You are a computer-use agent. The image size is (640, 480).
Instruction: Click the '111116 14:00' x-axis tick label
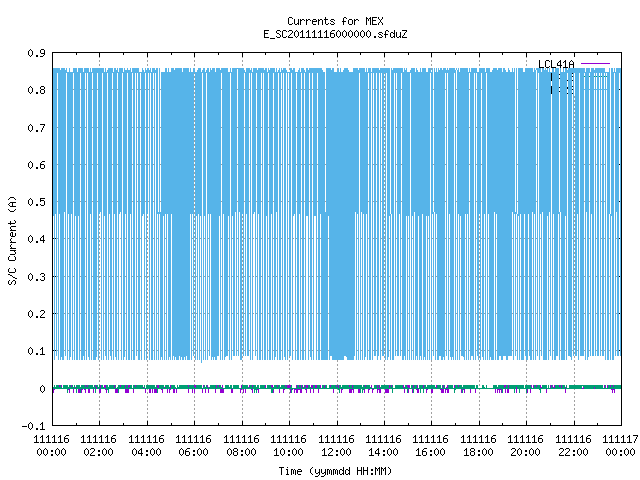point(383,446)
